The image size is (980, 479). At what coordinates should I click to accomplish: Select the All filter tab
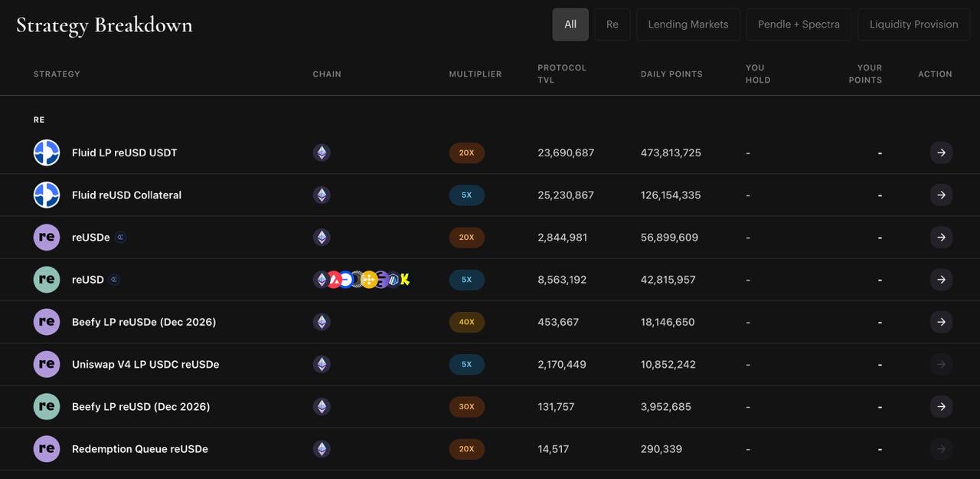[x=570, y=25]
